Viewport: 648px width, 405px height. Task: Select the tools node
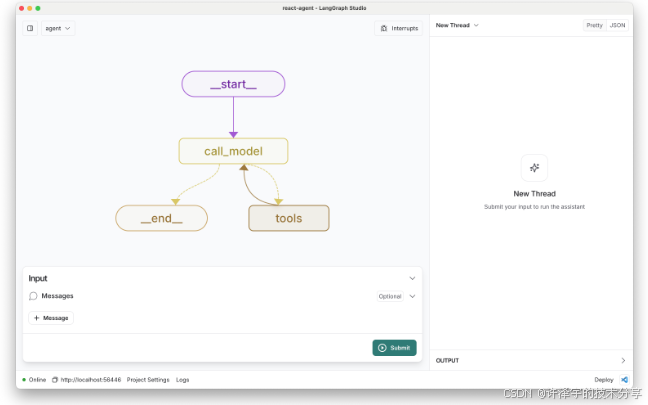click(289, 218)
